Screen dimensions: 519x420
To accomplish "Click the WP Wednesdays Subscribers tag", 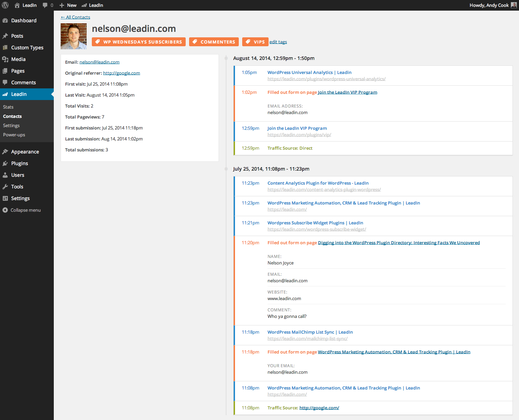I will click(x=139, y=42).
